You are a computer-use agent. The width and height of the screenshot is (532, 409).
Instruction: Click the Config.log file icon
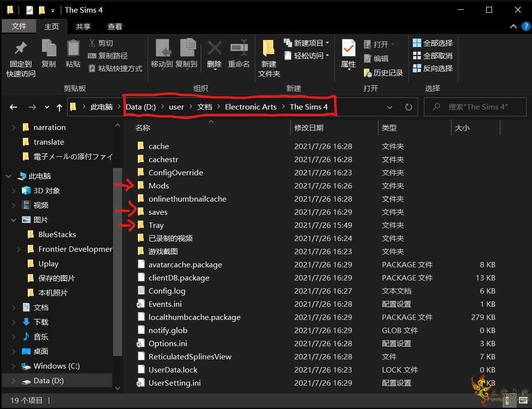tap(141, 291)
